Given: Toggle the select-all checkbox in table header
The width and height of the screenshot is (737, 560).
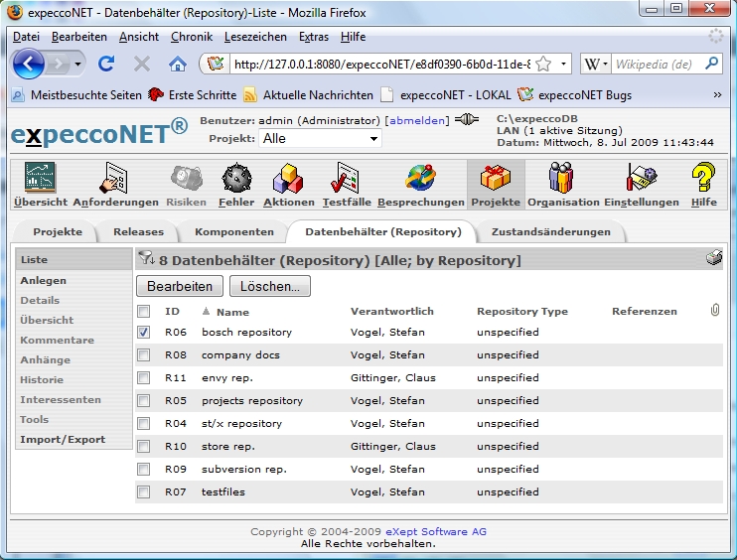Looking at the screenshot, I should click(x=144, y=312).
